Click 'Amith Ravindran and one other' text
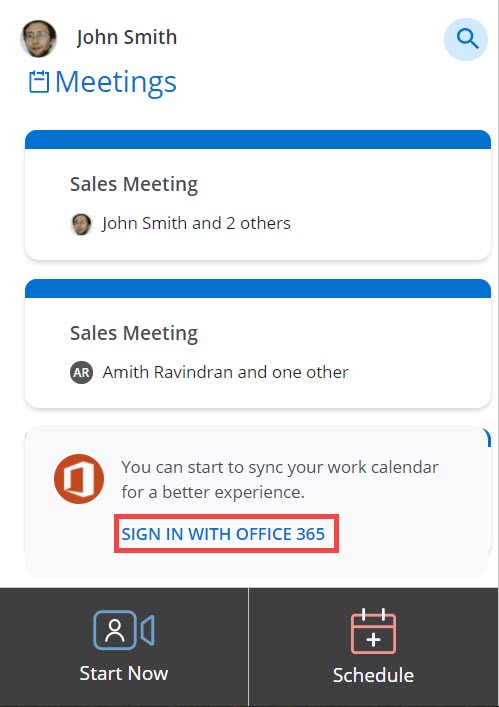This screenshot has height=707, width=499. pyautogui.click(x=225, y=372)
